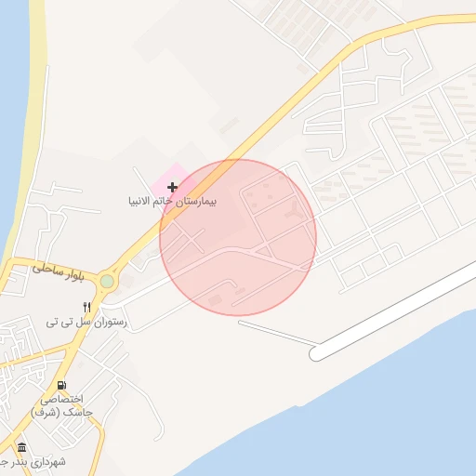Open the بیمارستان خاتم الانبیا label

click(172, 201)
